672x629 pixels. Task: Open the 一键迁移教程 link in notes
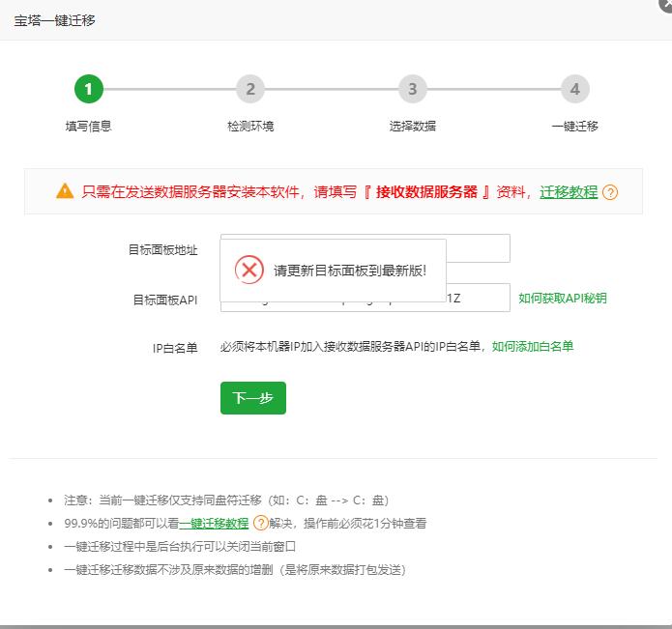pos(214,524)
